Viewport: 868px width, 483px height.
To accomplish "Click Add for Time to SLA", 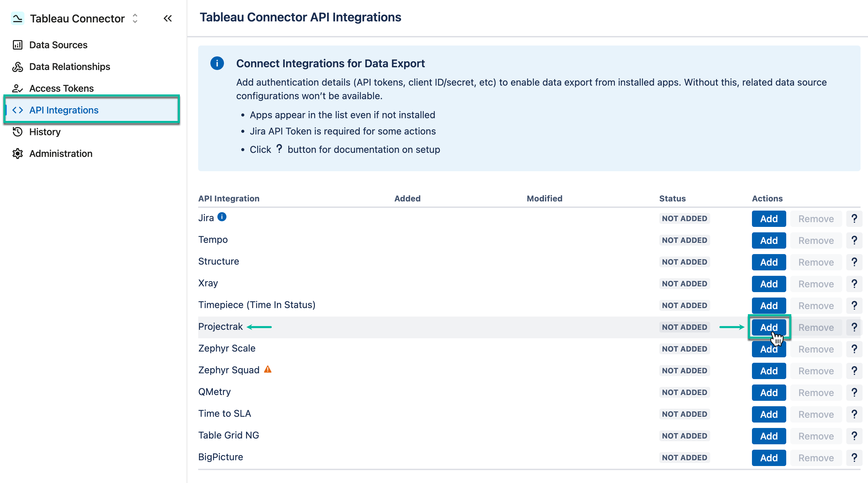I will click(x=769, y=414).
